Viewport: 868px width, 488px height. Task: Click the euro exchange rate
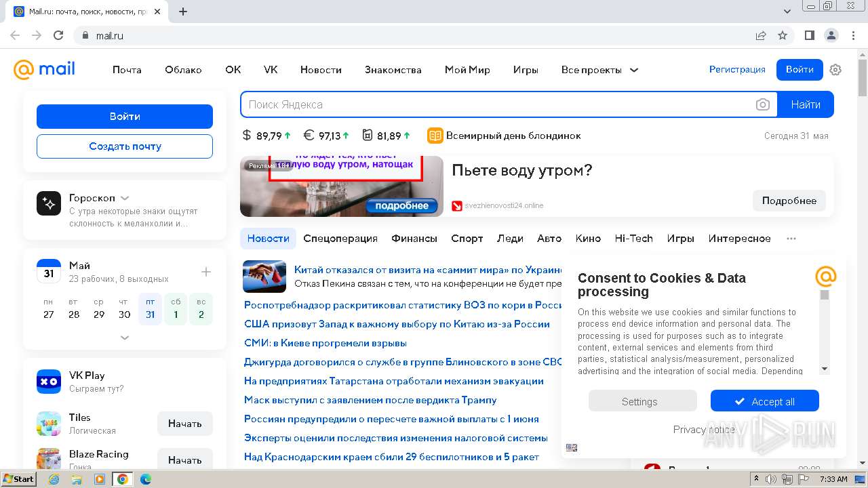point(326,136)
